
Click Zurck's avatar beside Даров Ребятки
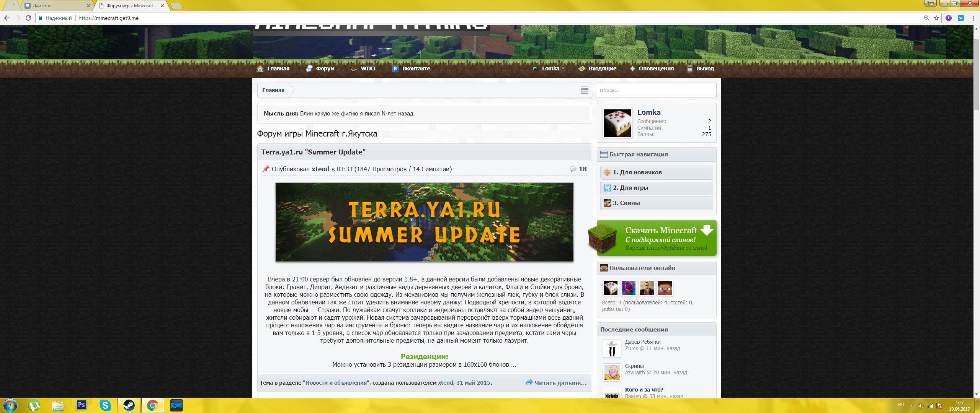612,349
